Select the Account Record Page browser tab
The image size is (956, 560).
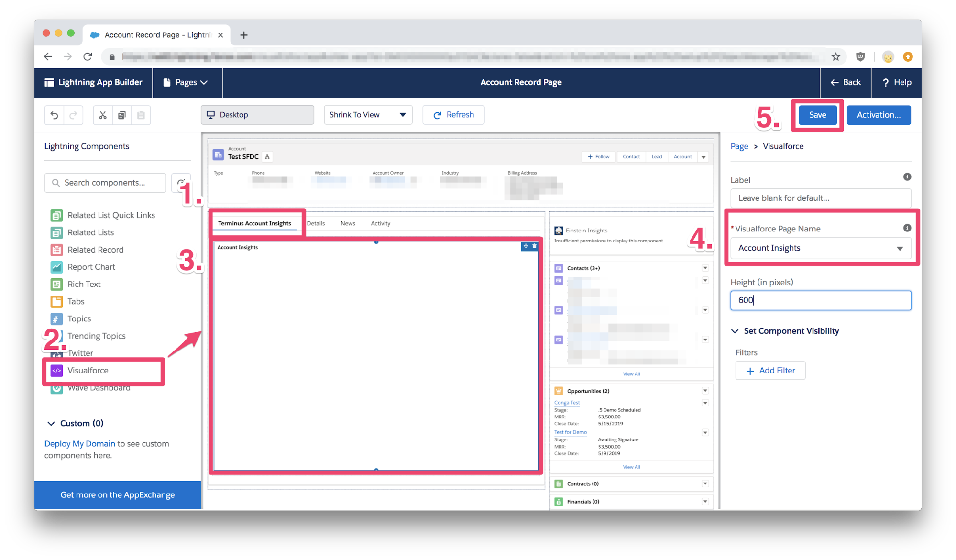tap(156, 35)
